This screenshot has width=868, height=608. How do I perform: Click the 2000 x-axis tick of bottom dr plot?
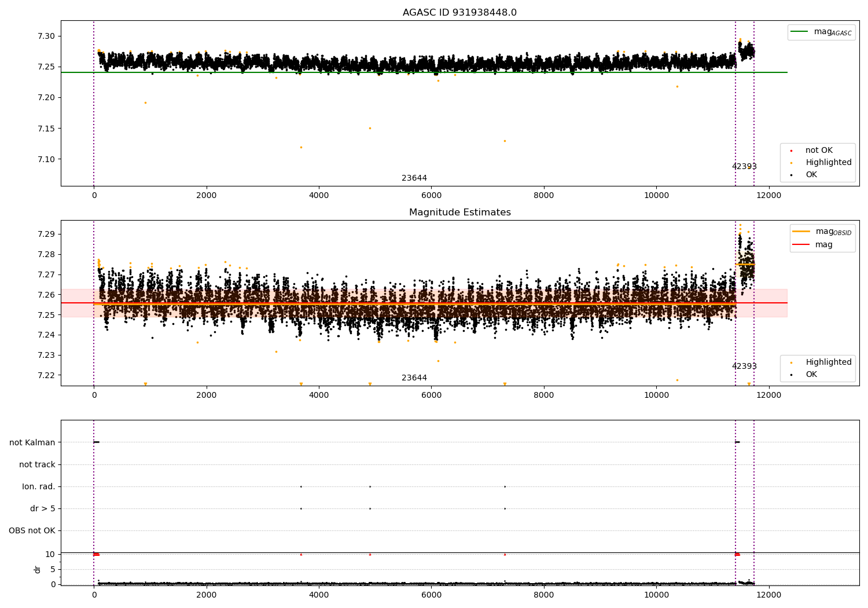tap(207, 595)
